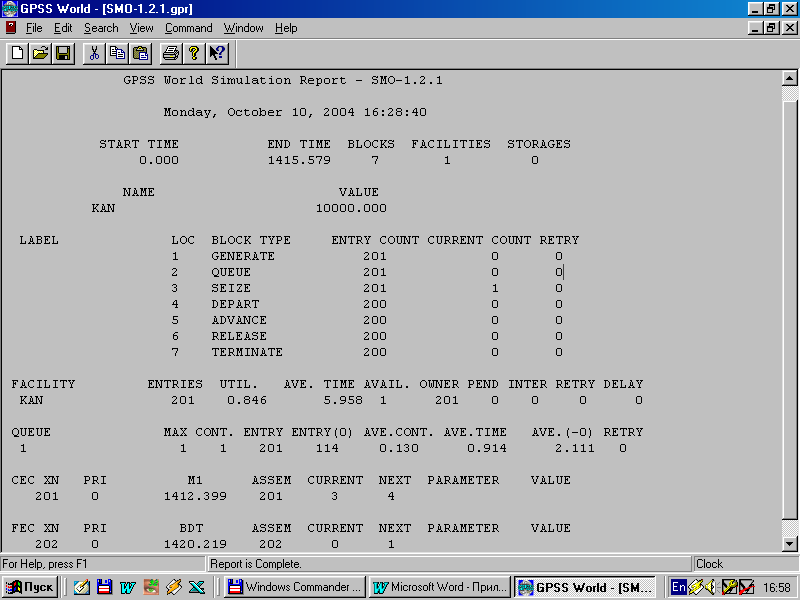The image size is (800, 600).
Task: Open the File menu
Action: (34, 28)
